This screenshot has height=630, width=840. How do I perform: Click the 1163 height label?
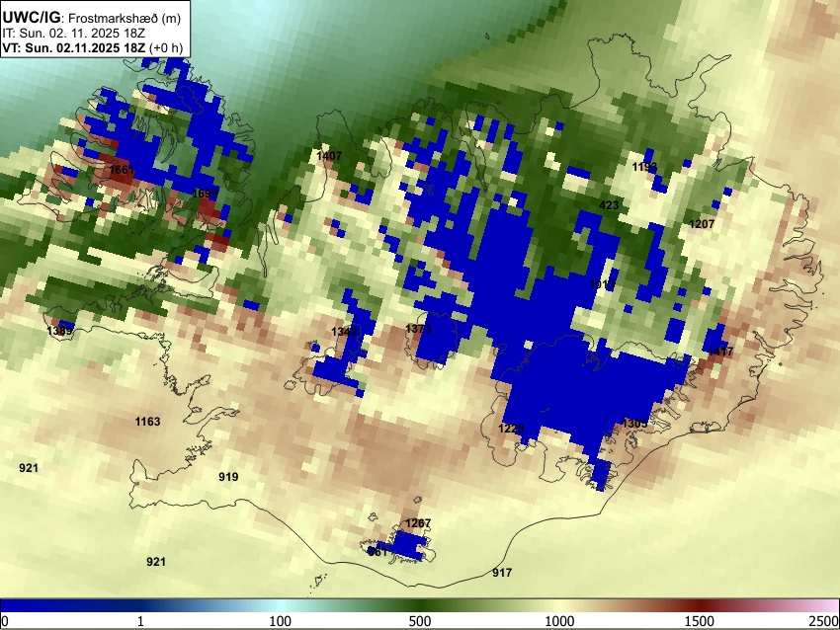pos(147,422)
